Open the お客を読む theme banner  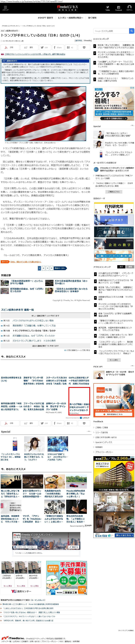pyautogui.click(x=114, y=232)
